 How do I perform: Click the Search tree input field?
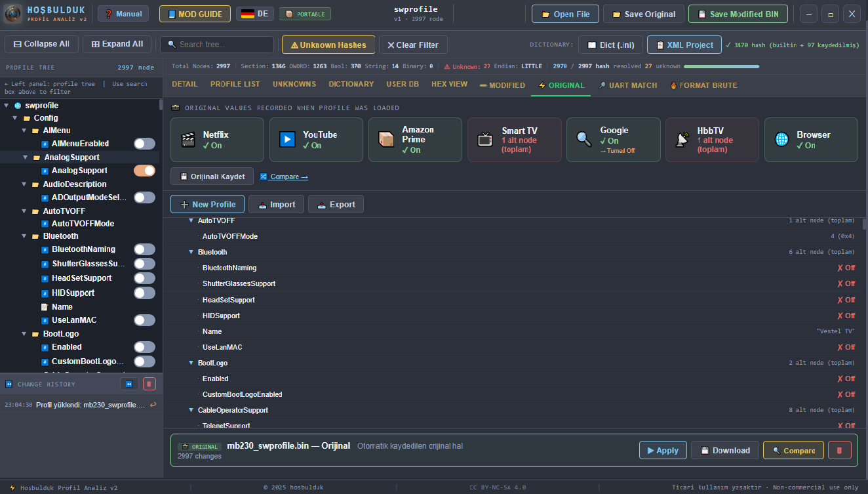click(217, 45)
